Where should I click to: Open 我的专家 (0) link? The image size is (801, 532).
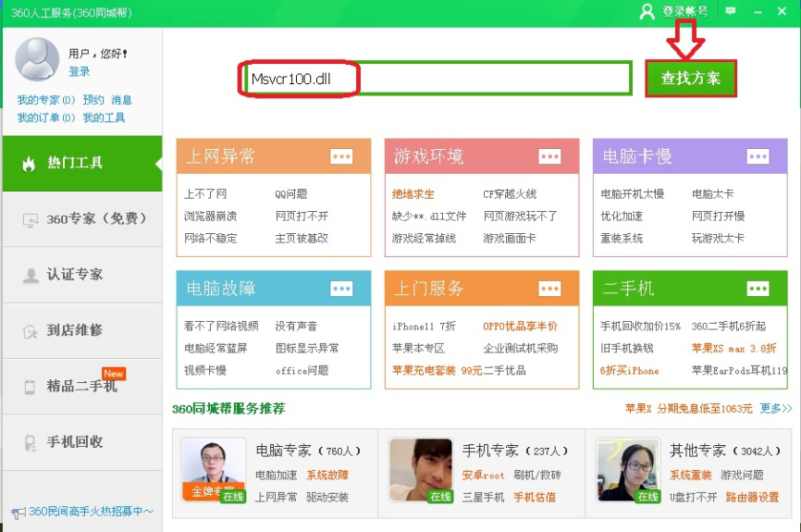click(46, 100)
